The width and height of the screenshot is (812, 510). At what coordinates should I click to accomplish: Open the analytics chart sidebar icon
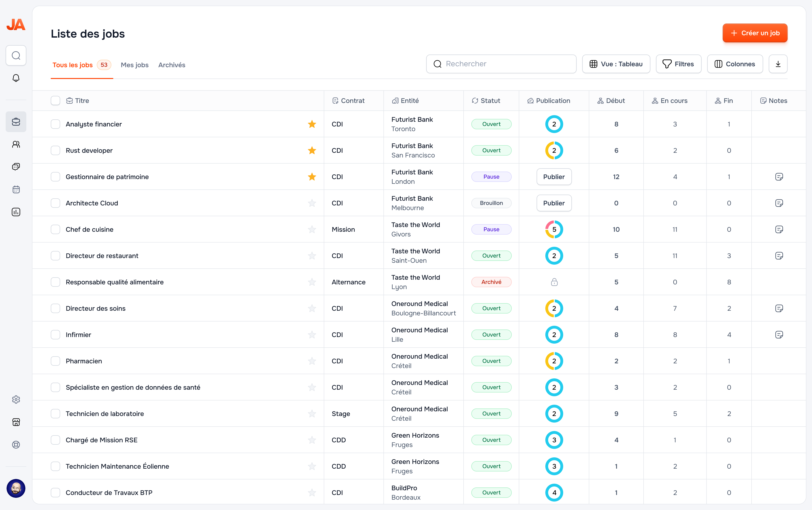point(16,212)
